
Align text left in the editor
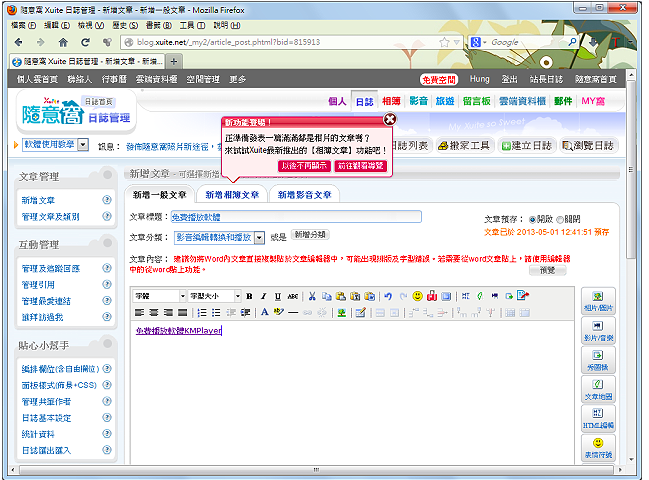[140, 312]
